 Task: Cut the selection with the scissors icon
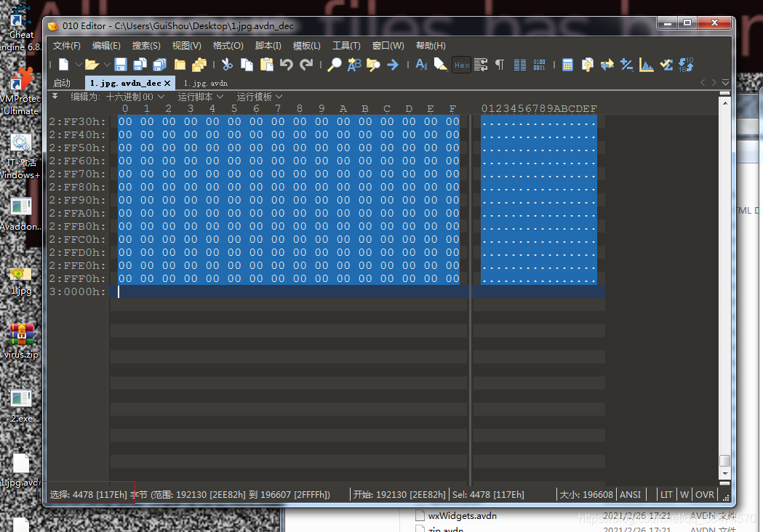[x=227, y=64]
